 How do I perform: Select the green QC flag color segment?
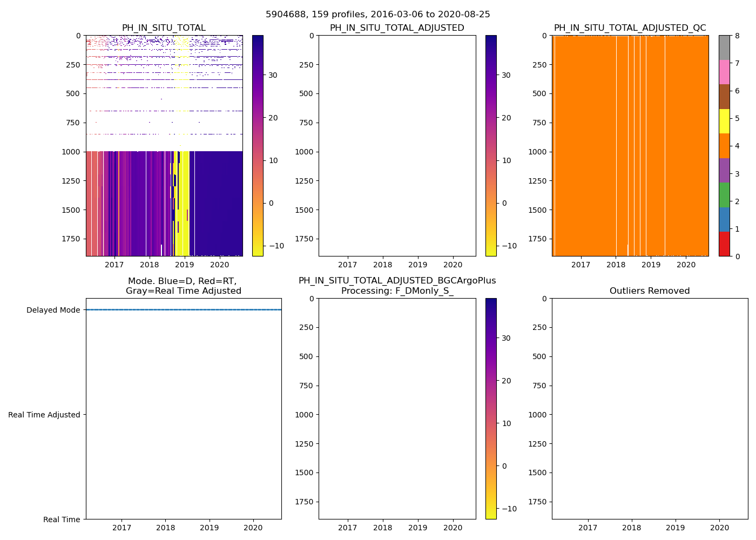click(x=724, y=194)
